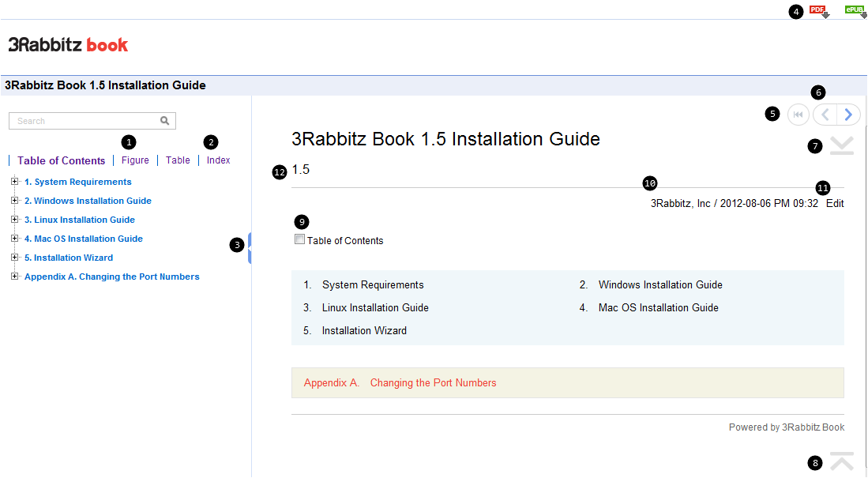
Task: Open 2. Windows Installation Guide in sidebar
Action: coord(88,201)
